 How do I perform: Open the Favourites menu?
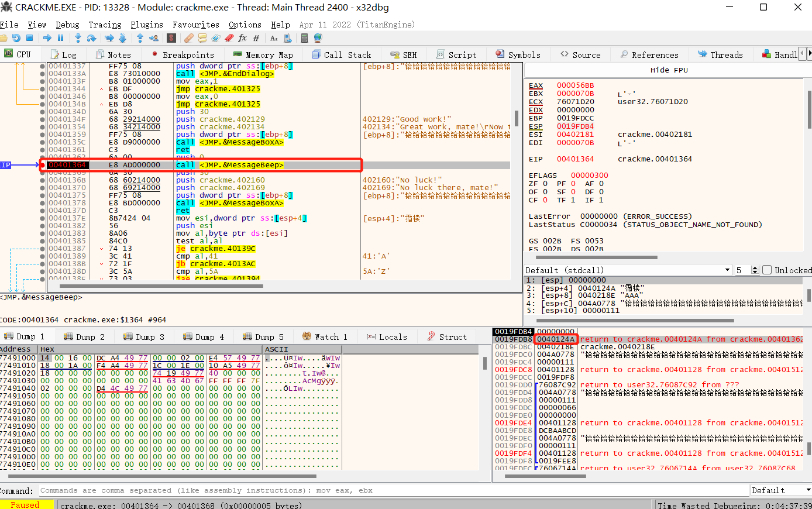196,25
